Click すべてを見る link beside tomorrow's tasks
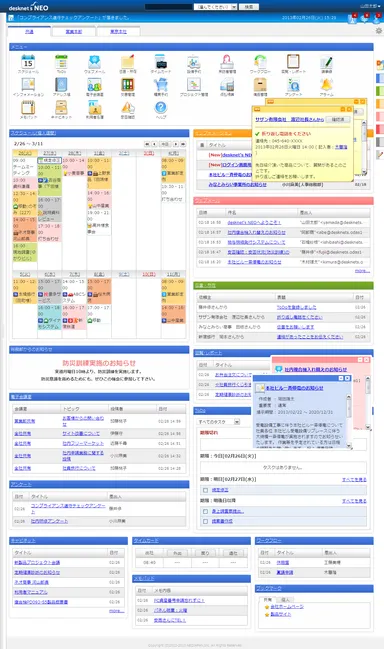Screen dimensions: 384x649 point(354,479)
